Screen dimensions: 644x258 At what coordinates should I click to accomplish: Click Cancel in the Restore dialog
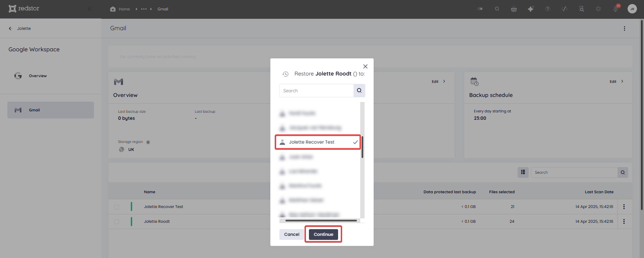coord(292,235)
